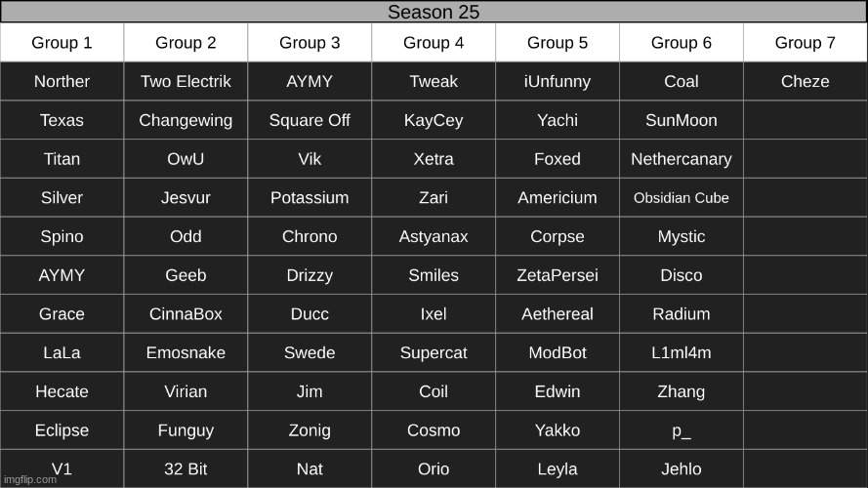868x488 pixels.
Task: Click the Supercat cell
Action: (434, 352)
